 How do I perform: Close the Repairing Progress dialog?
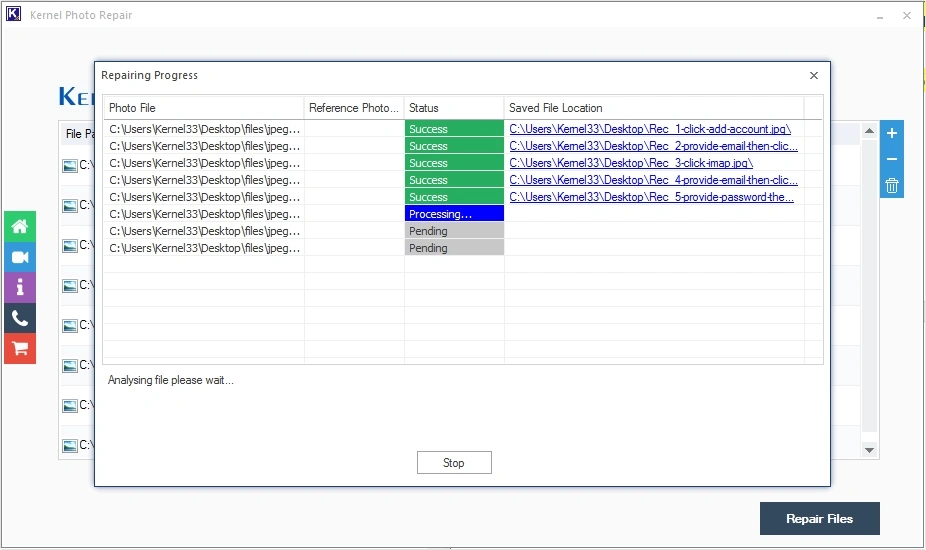click(814, 75)
